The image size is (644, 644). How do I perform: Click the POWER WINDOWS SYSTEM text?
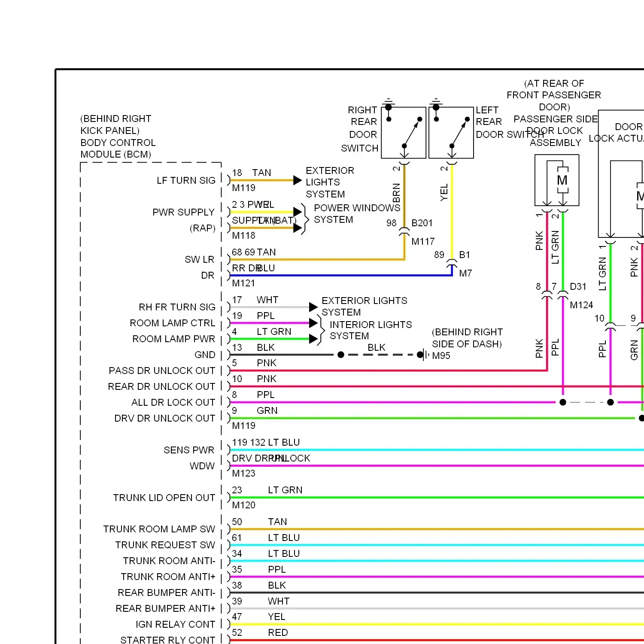click(357, 214)
